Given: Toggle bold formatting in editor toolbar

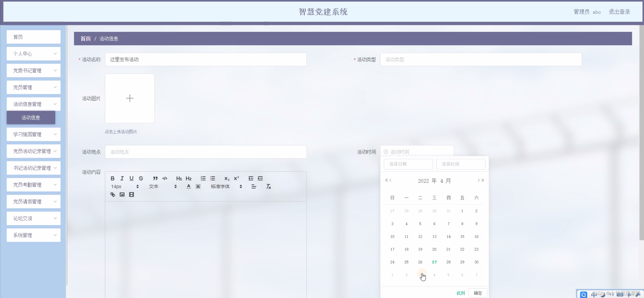Looking at the screenshot, I should (113, 178).
